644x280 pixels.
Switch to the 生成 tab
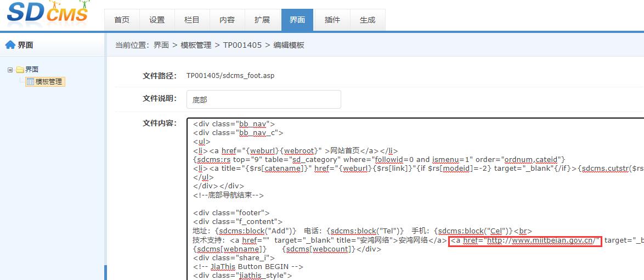click(x=368, y=20)
